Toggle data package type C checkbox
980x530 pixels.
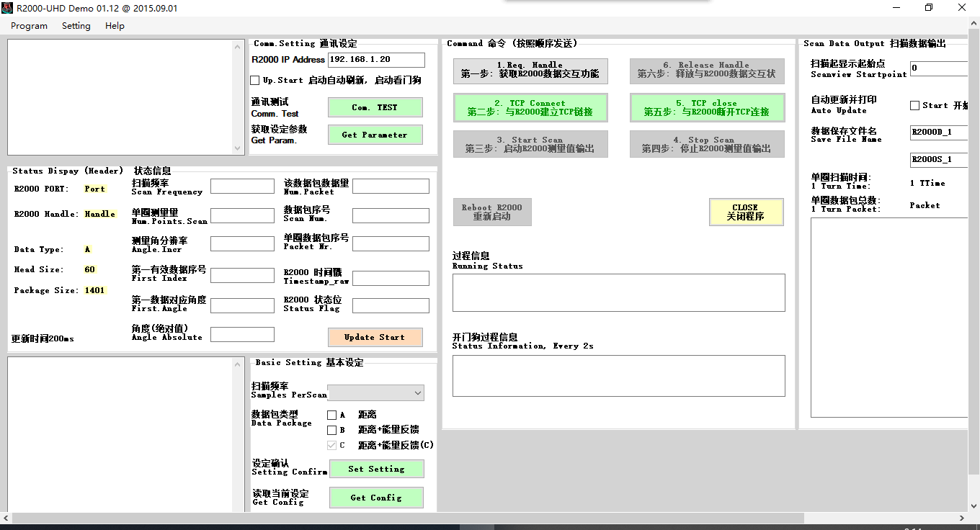click(331, 445)
